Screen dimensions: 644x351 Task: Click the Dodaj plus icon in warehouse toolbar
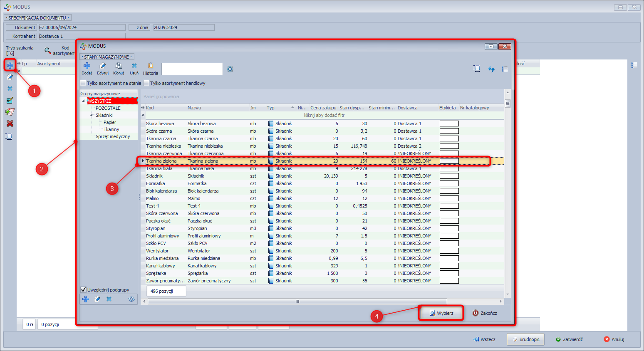pos(87,66)
